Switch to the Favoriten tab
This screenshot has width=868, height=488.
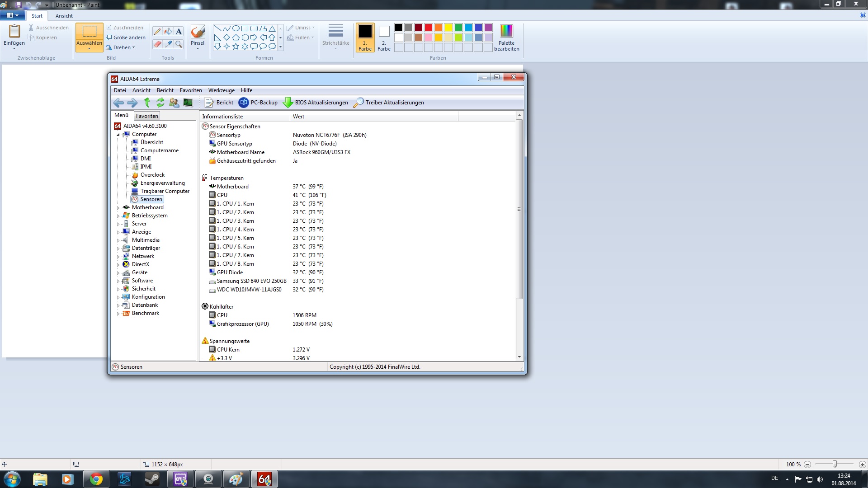pos(147,116)
